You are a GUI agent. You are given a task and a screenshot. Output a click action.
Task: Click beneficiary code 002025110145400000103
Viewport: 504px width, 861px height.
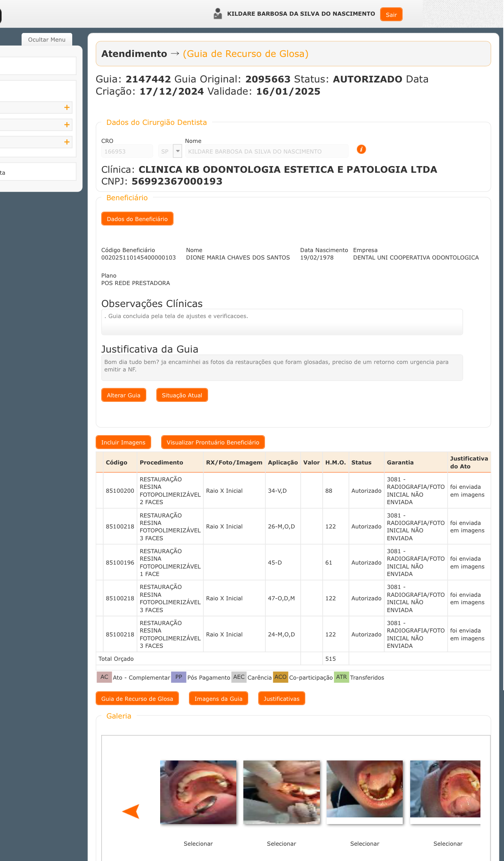139,258
